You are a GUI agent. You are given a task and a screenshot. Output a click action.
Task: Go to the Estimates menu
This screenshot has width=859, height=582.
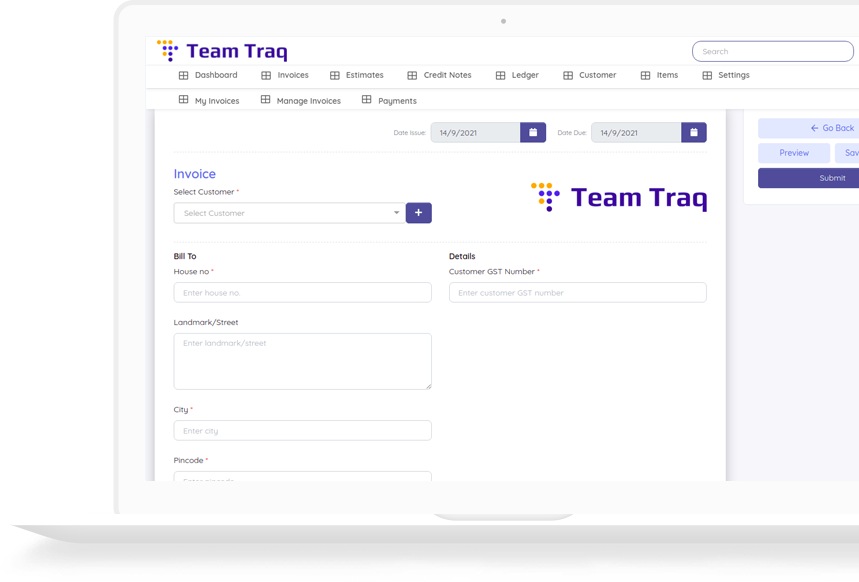(x=357, y=75)
